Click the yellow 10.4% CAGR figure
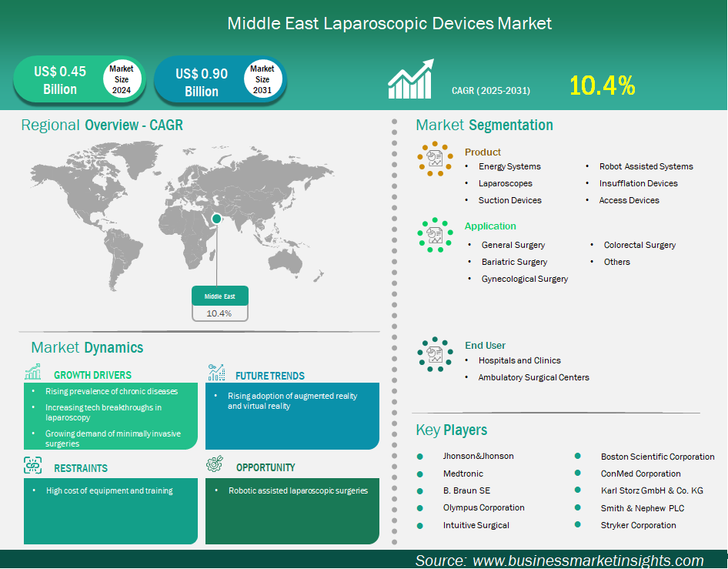The image size is (728, 569). coord(603,86)
